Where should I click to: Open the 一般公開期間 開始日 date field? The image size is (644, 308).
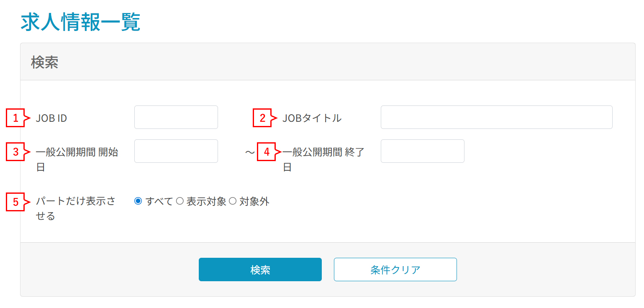[x=176, y=151]
